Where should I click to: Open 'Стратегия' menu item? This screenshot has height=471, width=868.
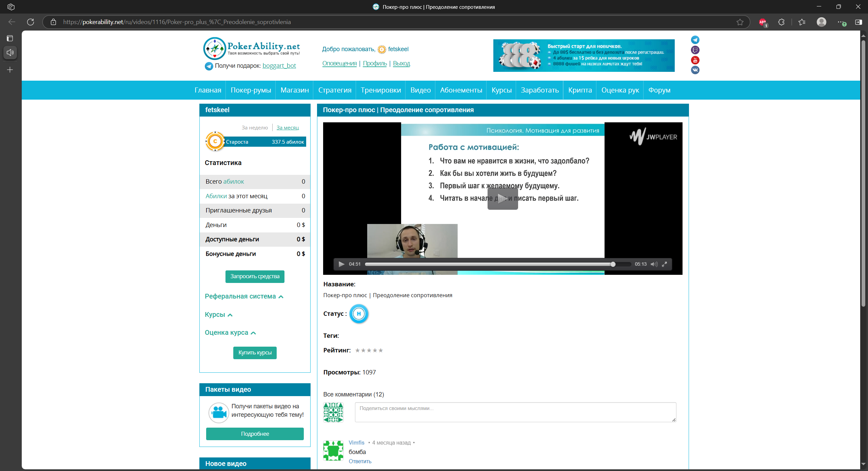click(335, 90)
